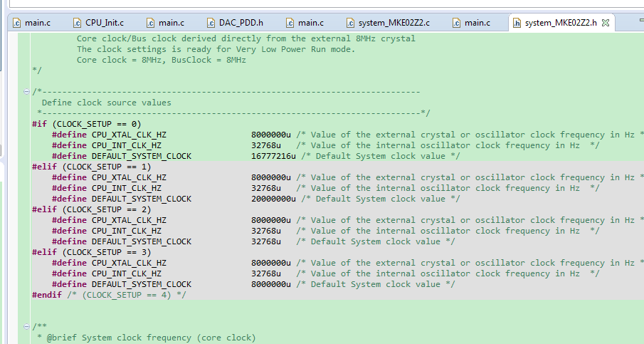This screenshot has height=344, width=644.
Task: Collapse the "Define clock source values" comment block
Action: pyautogui.click(x=27, y=92)
